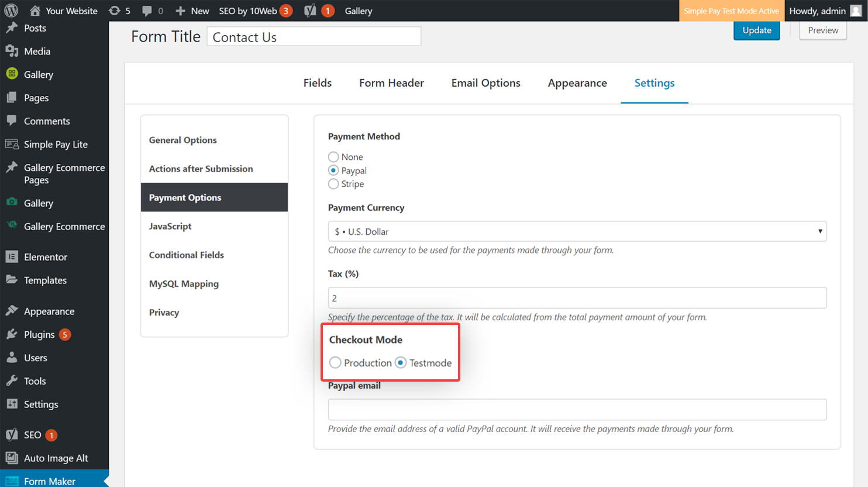Click the admin avatar icon
This screenshot has width=868, height=487.
point(856,11)
